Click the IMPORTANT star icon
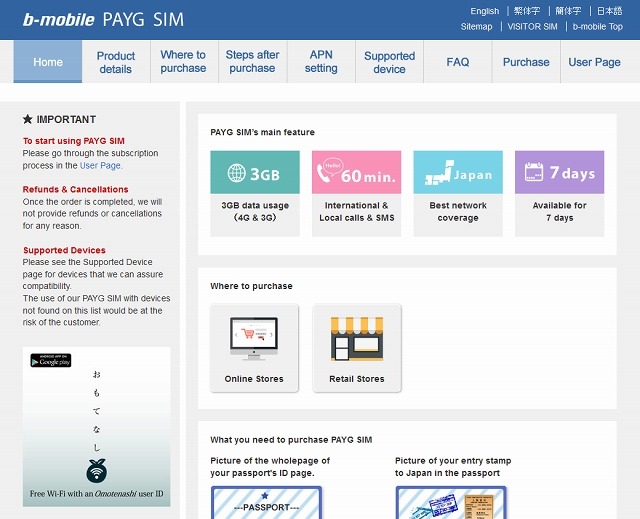Screen dimensions: 640x519 point(27,119)
